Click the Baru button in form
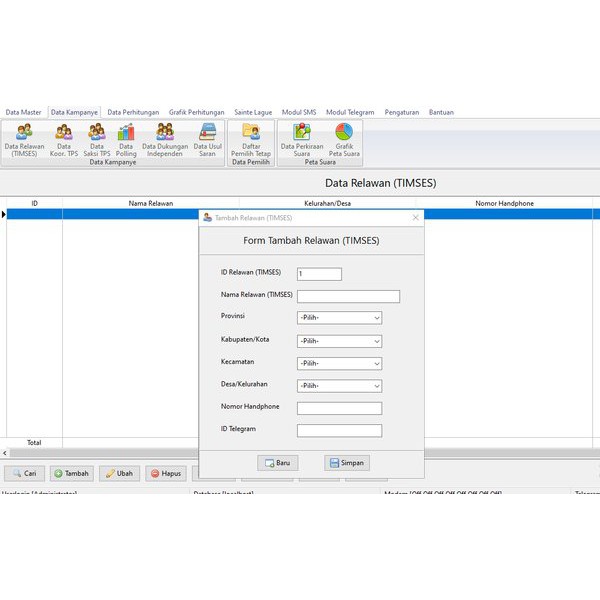Image resolution: width=600 pixels, height=600 pixels. [x=278, y=463]
